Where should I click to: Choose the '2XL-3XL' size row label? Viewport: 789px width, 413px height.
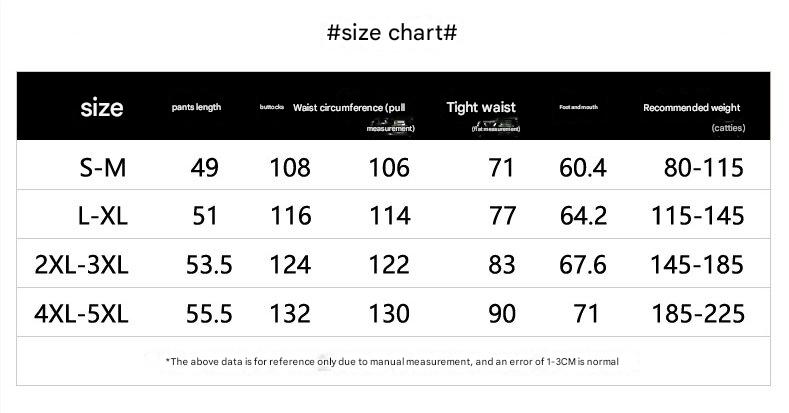(x=81, y=265)
